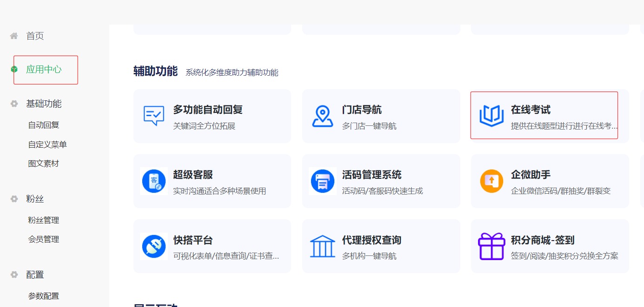
Task: Click the green cube icon beside 应用中心
Action: point(14,70)
